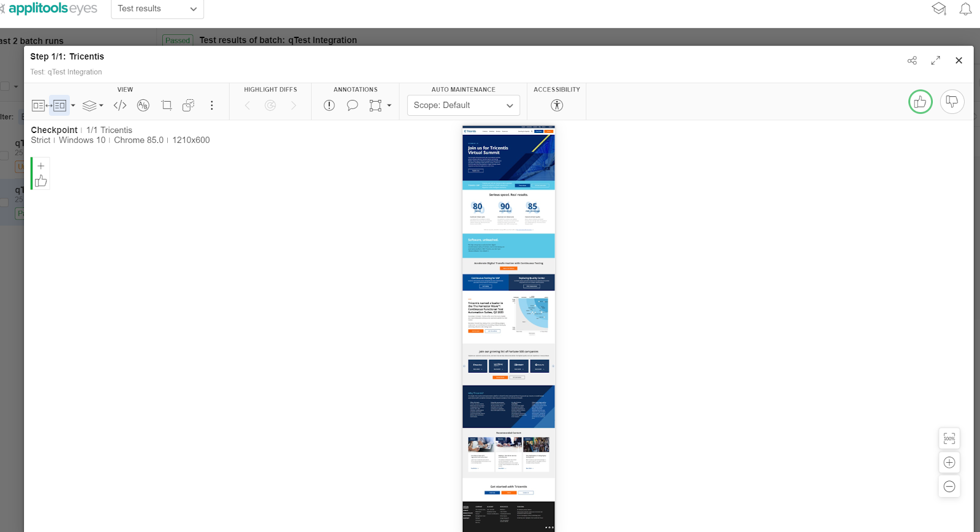The image size is (980, 532).
Task: Select the crop region tool
Action: [x=166, y=105]
